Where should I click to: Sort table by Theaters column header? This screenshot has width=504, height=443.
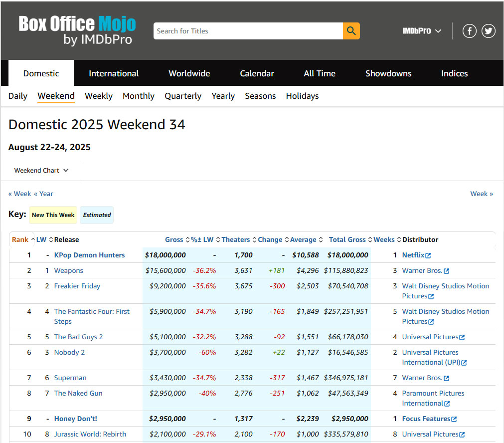coord(236,239)
